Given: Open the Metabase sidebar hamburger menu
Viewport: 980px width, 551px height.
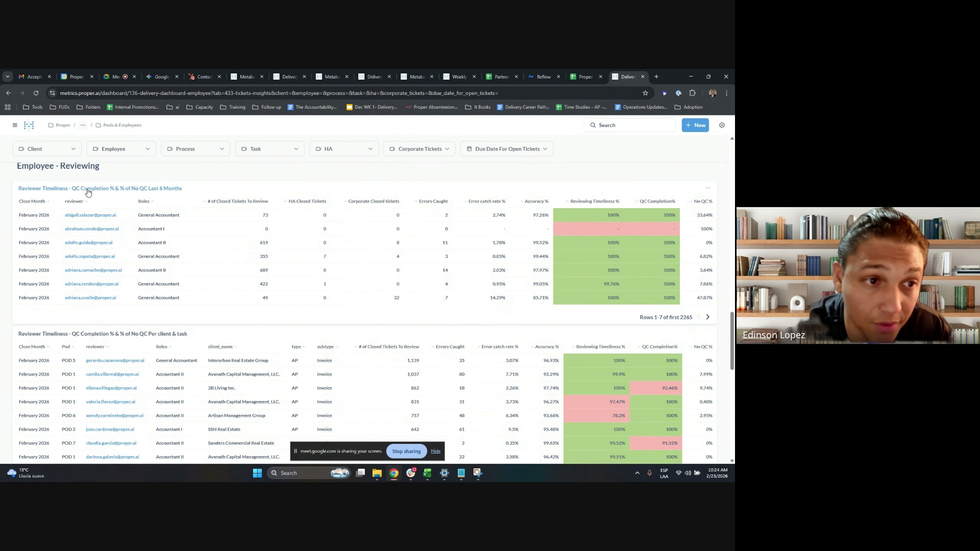Looking at the screenshot, I should click(x=15, y=125).
